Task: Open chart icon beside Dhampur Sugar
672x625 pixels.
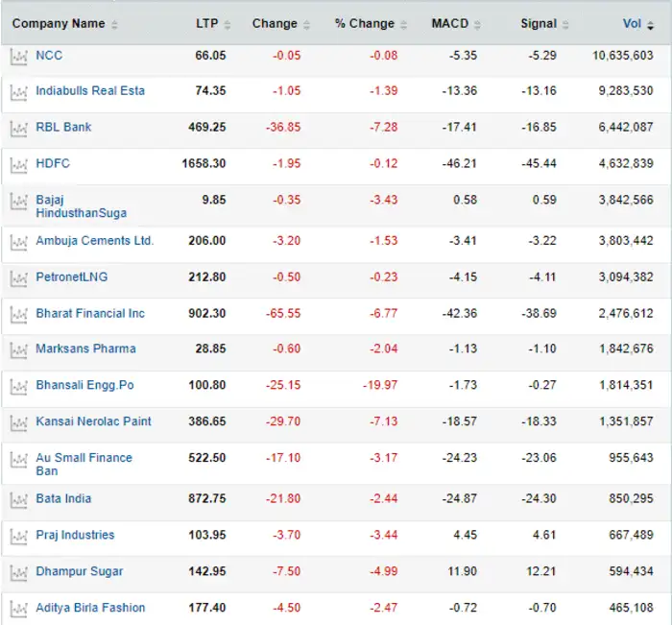Action: point(18,573)
